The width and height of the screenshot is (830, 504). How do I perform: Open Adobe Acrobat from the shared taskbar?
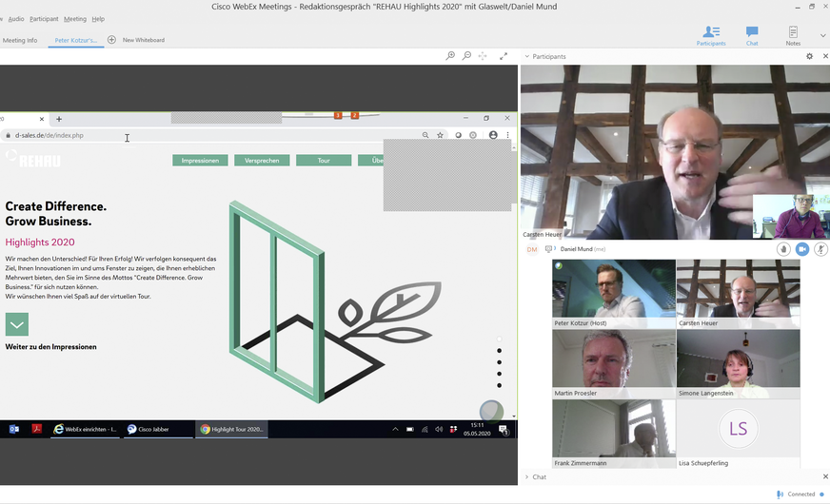point(36,429)
